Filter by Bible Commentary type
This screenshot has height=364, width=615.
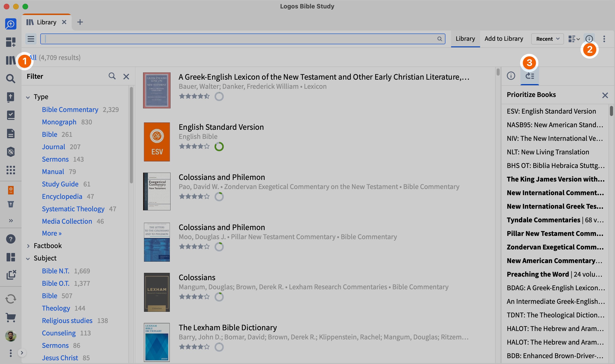pos(70,109)
